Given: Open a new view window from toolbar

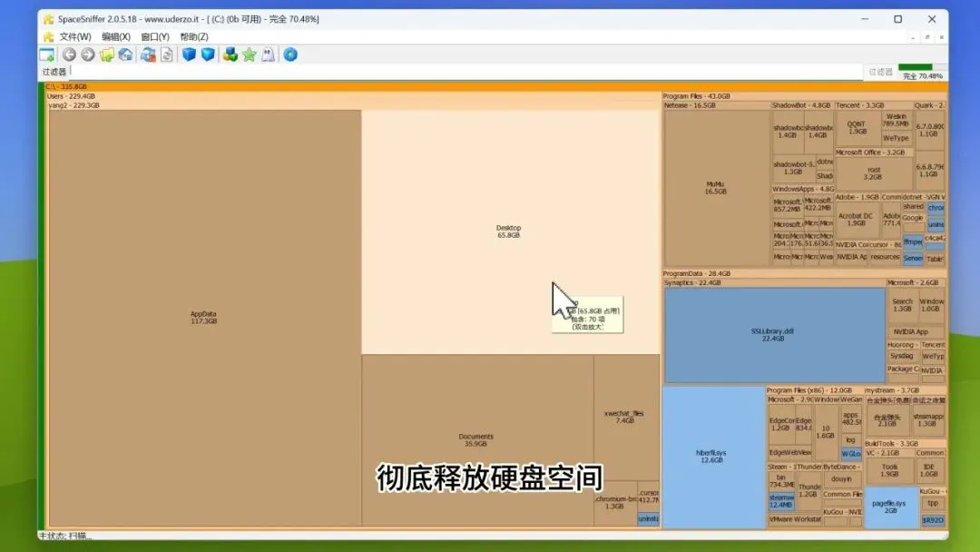Looking at the screenshot, I should 47,55.
